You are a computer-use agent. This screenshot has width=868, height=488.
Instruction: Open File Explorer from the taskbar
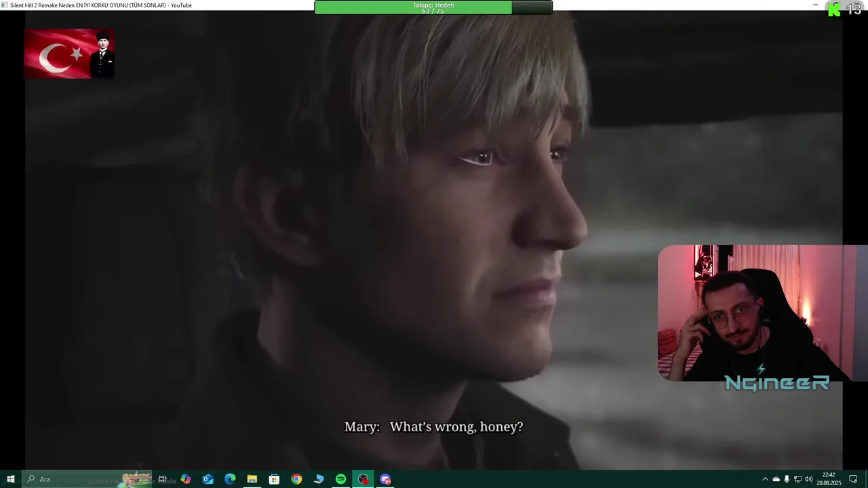click(252, 479)
